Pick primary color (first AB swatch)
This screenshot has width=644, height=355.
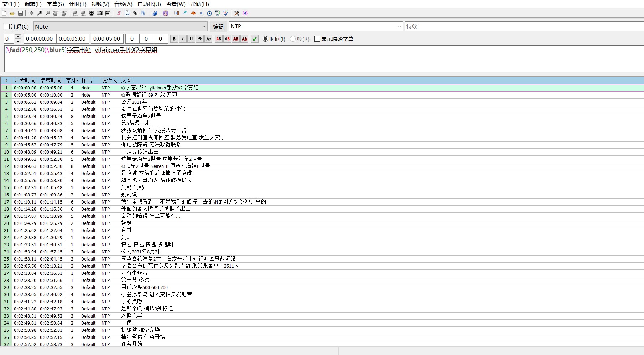(x=219, y=39)
